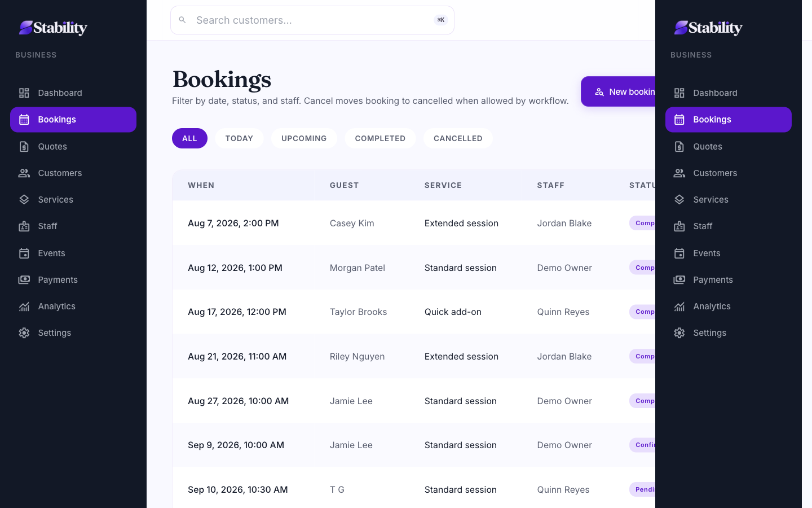This screenshot has width=812, height=508.
Task: Switch to CANCELLED bookings filter
Action: [x=458, y=138]
